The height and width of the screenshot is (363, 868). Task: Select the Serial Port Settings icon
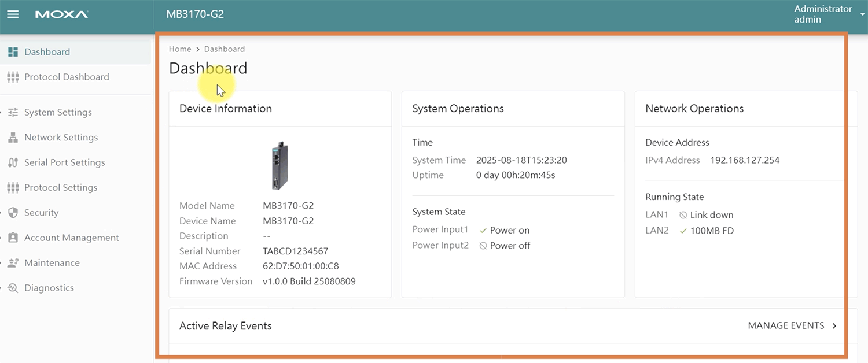pyautogui.click(x=12, y=162)
